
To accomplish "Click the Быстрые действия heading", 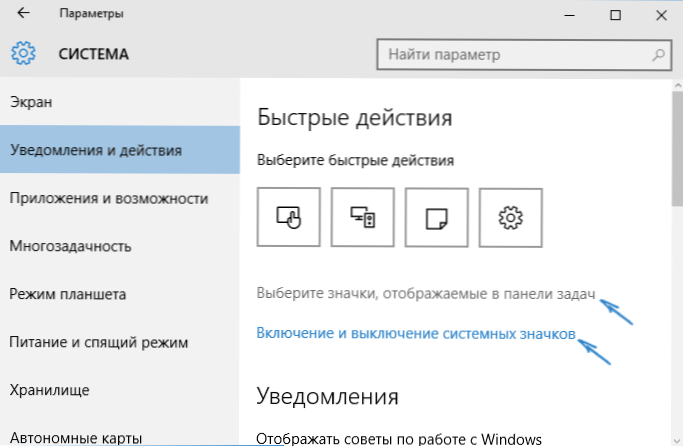I will click(355, 118).
